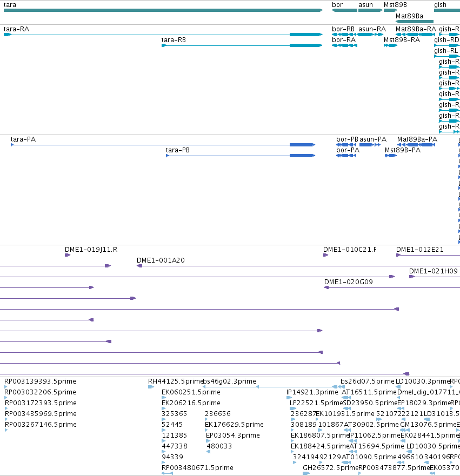The width and height of the screenshot is (460, 476).
Task: Click the RH44125.5prime EST label
Action: (x=175, y=381)
